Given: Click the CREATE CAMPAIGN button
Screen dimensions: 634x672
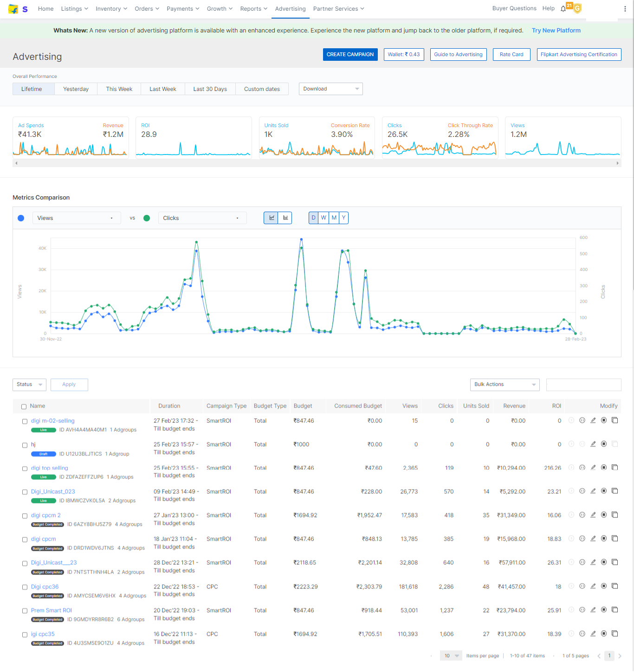Looking at the screenshot, I should click(x=350, y=54).
